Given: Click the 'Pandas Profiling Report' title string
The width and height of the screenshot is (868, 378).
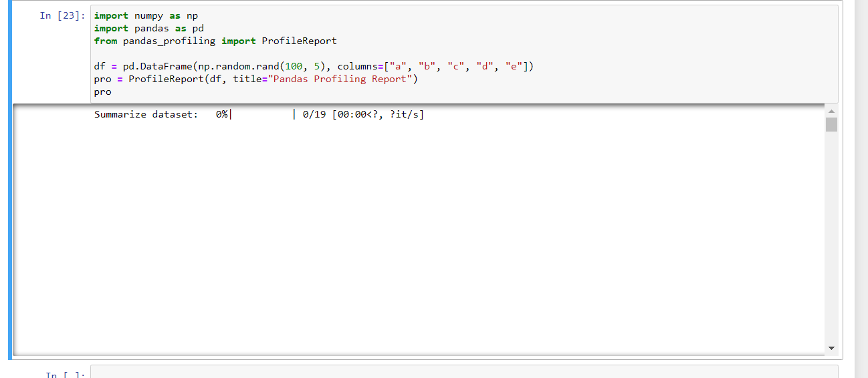Looking at the screenshot, I should point(342,79).
